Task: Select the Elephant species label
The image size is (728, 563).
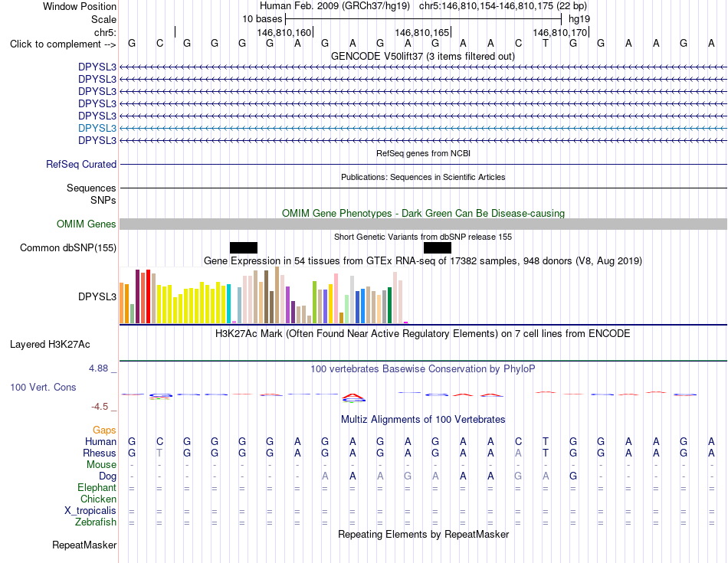Action: point(97,487)
